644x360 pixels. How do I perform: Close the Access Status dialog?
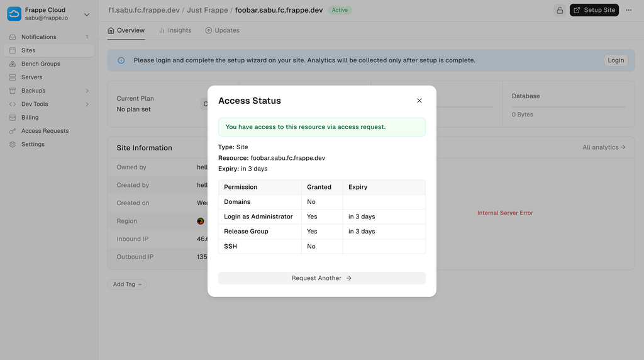pyautogui.click(x=419, y=101)
